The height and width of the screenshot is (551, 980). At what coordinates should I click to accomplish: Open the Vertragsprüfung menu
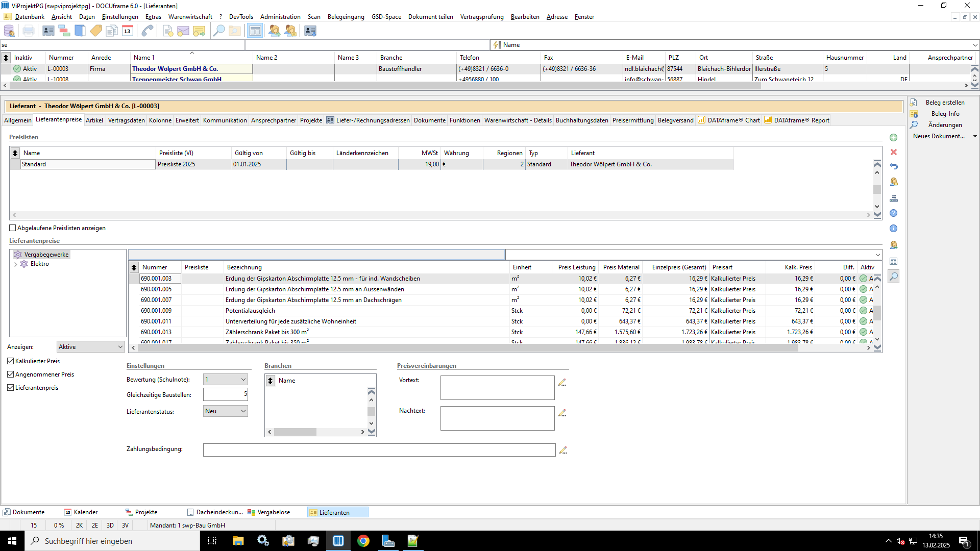pos(481,17)
